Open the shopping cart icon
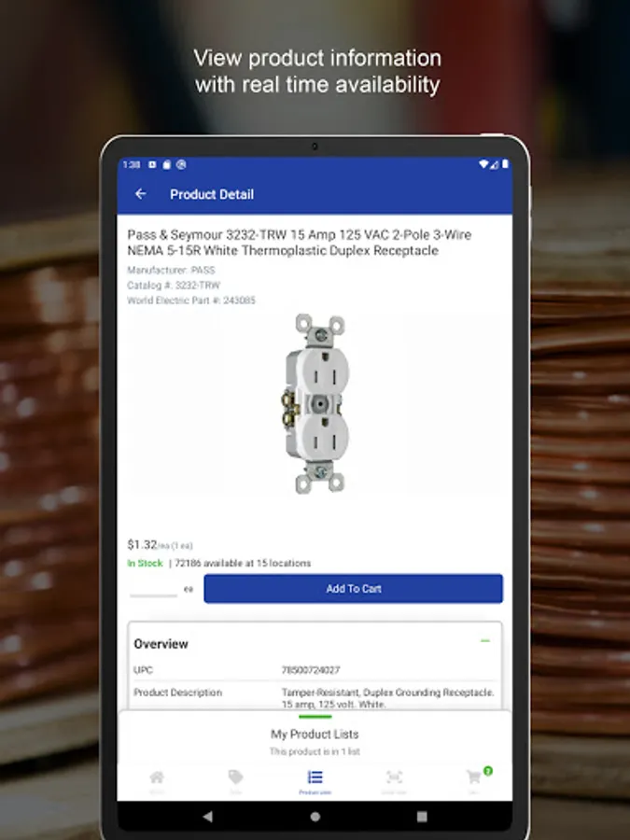The image size is (630, 840). pyautogui.click(x=473, y=777)
